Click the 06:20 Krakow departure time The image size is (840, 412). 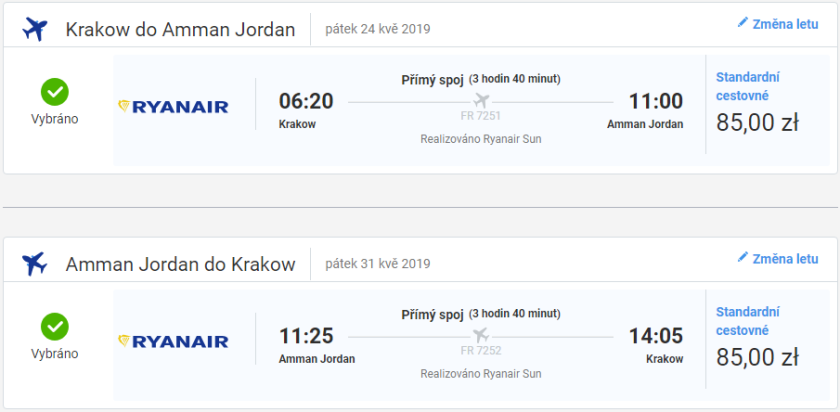point(306,101)
